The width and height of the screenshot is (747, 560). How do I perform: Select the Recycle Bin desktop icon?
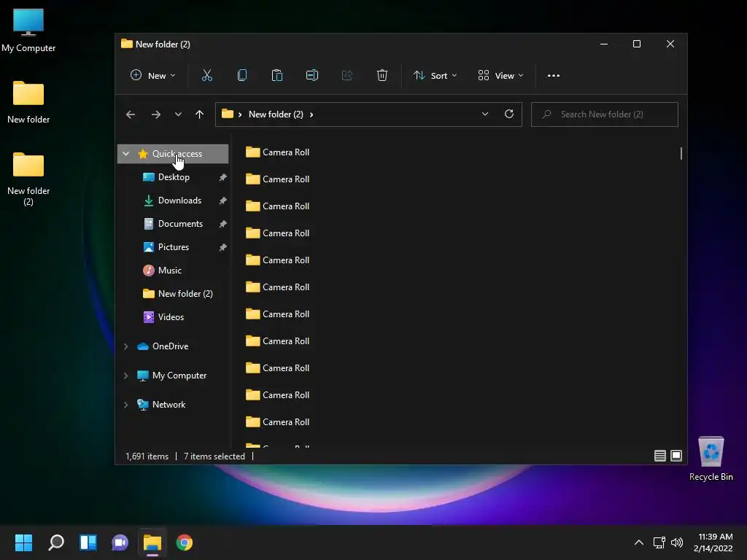[x=711, y=458]
